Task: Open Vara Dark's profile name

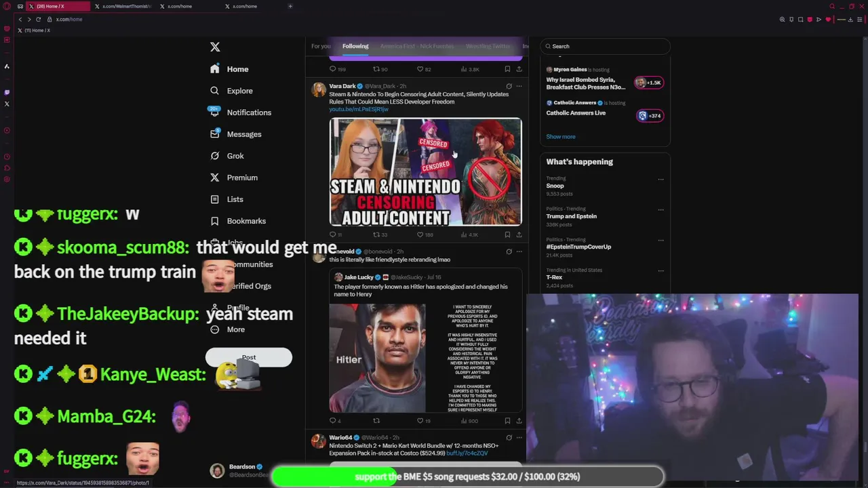Action: (x=342, y=86)
